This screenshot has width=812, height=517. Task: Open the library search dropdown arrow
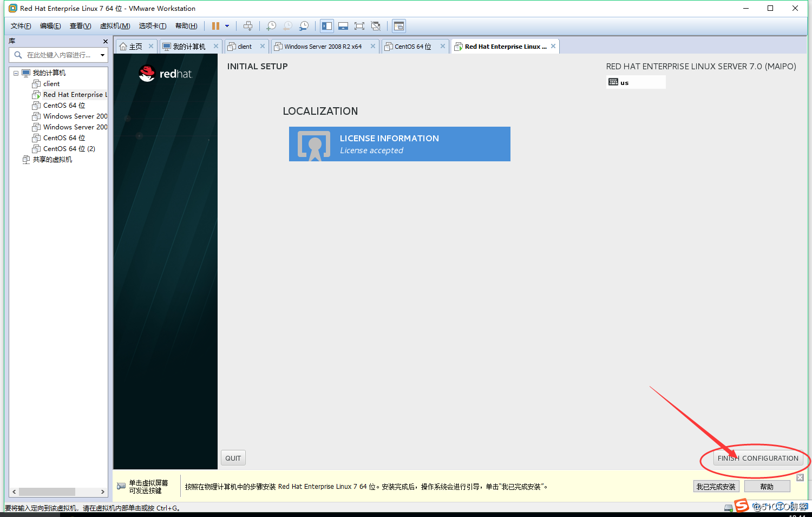point(103,55)
